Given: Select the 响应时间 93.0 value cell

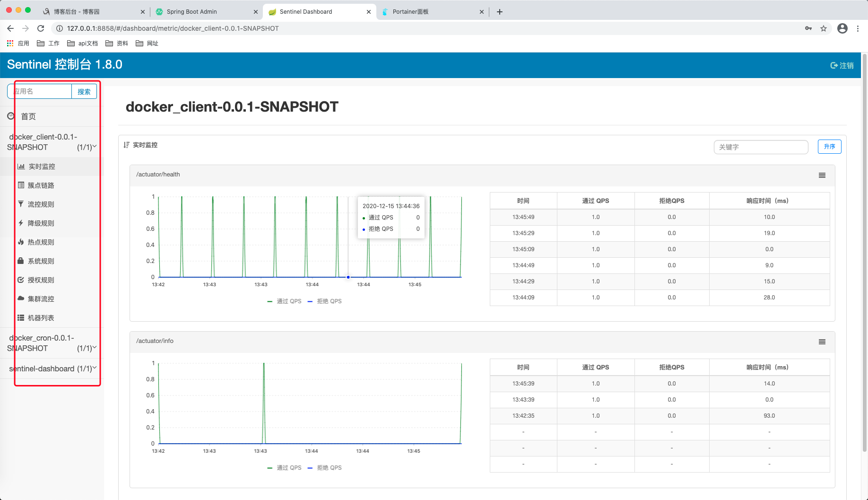Looking at the screenshot, I should click(769, 416).
